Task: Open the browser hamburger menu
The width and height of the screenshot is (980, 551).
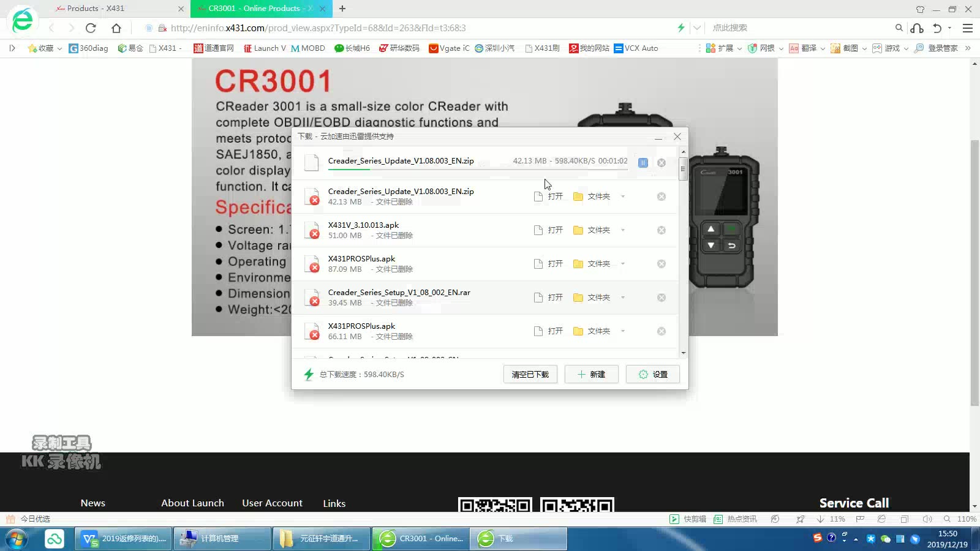Action: (968, 28)
